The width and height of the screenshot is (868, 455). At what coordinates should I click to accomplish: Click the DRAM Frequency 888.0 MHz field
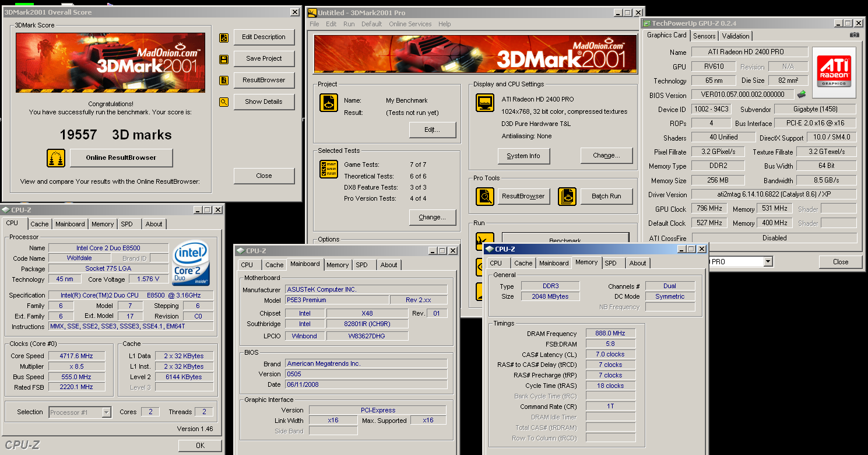tap(610, 334)
